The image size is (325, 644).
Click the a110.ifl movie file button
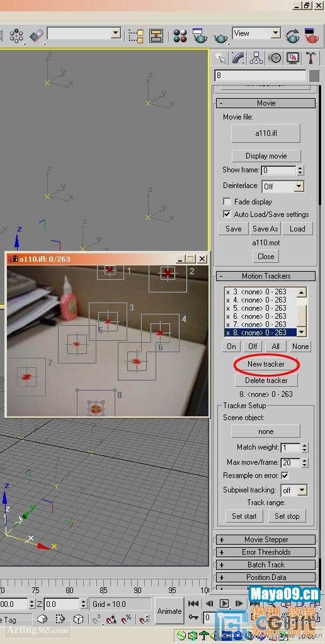266,133
